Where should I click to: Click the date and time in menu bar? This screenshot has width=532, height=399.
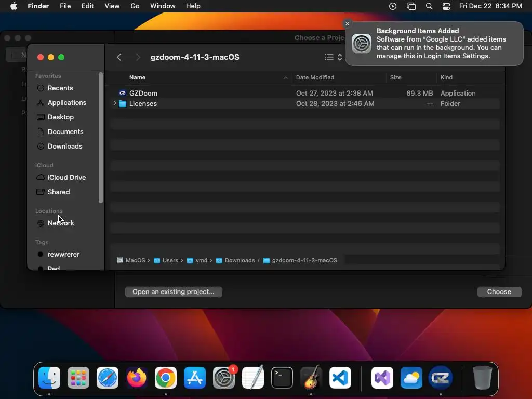490,6
